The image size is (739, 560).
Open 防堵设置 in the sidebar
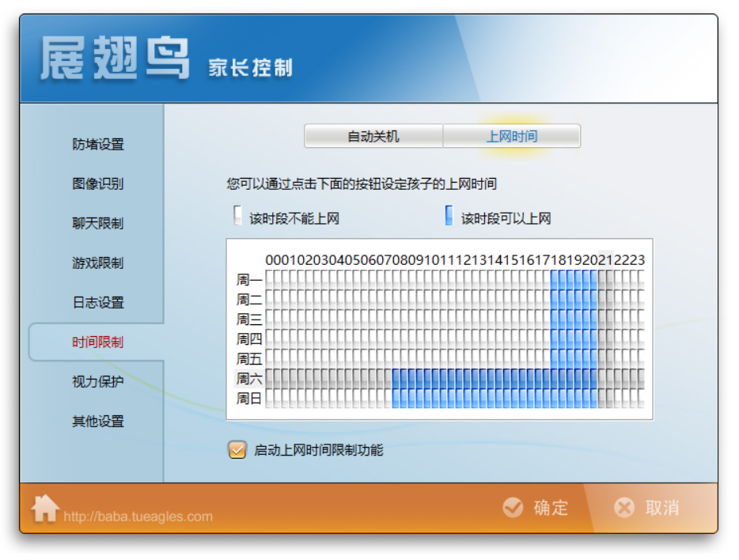point(98,144)
